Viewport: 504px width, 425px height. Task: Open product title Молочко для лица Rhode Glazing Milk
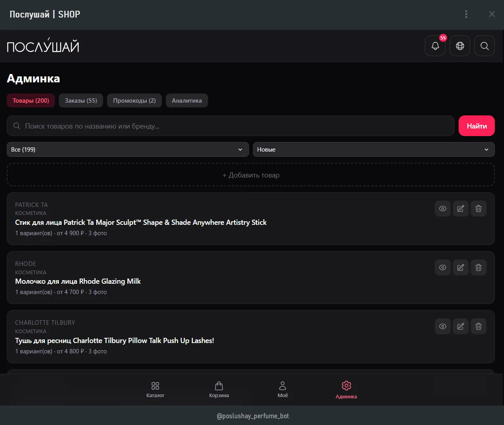pyautogui.click(x=78, y=281)
